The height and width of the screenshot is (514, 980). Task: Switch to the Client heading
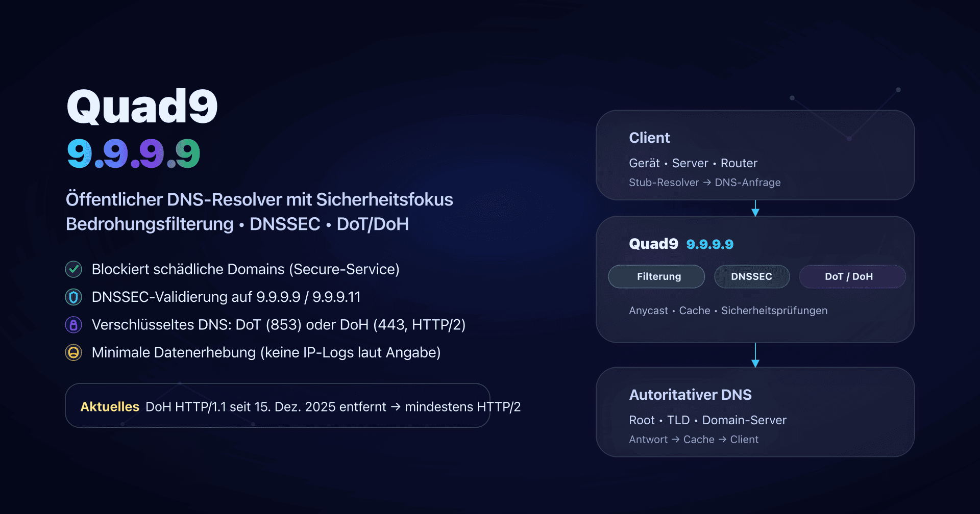point(649,138)
